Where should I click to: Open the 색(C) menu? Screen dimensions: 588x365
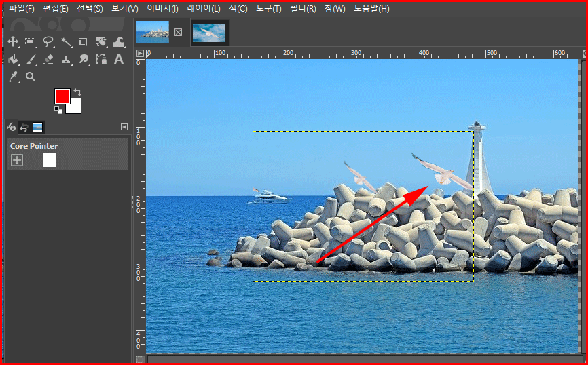(238, 9)
